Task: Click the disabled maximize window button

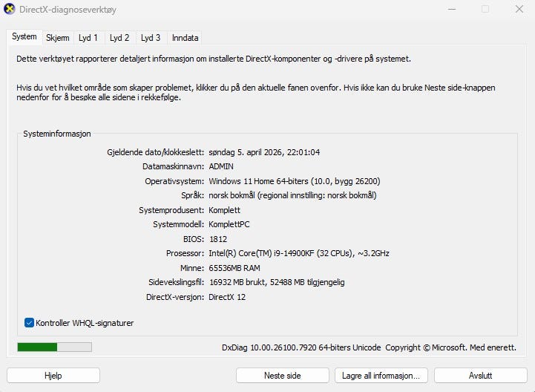Action: coord(485,9)
